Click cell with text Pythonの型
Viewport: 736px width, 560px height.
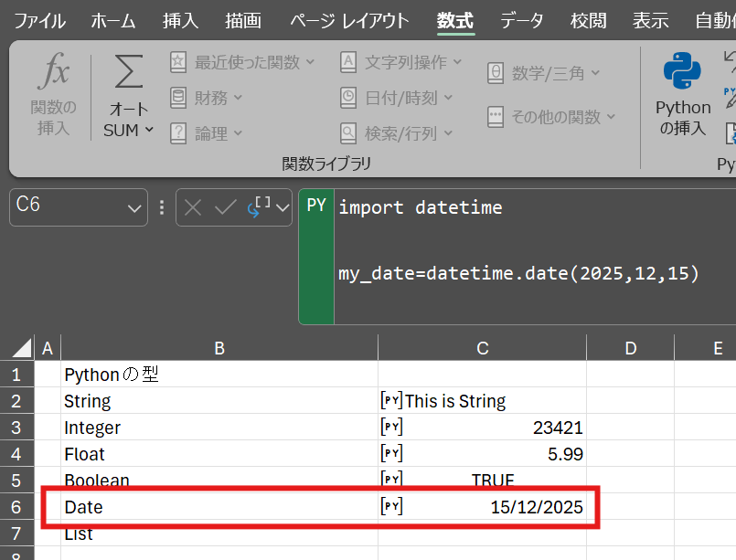(219, 375)
